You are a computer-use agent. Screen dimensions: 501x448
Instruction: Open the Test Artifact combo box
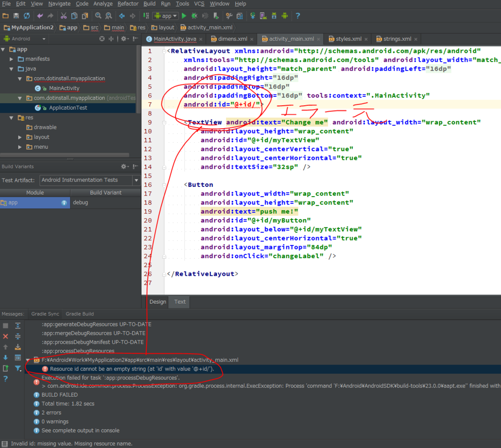pyautogui.click(x=90, y=180)
